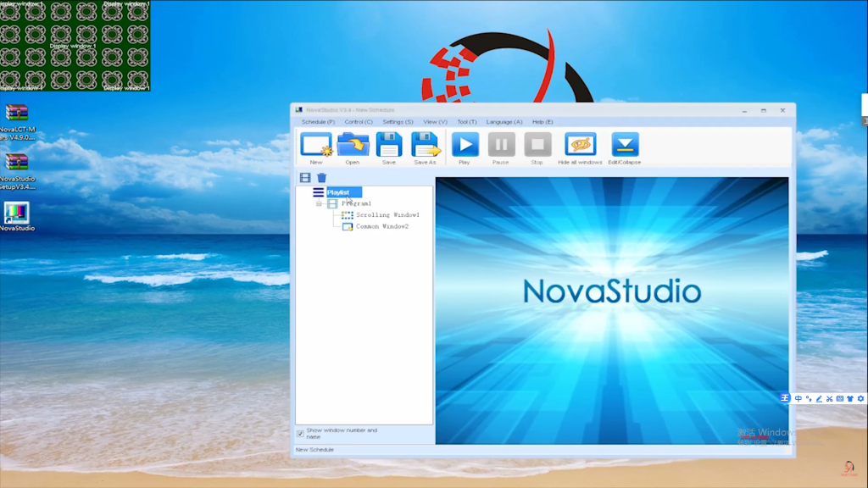Click the round blue input method logo
868x488 pixels.
[784, 398]
